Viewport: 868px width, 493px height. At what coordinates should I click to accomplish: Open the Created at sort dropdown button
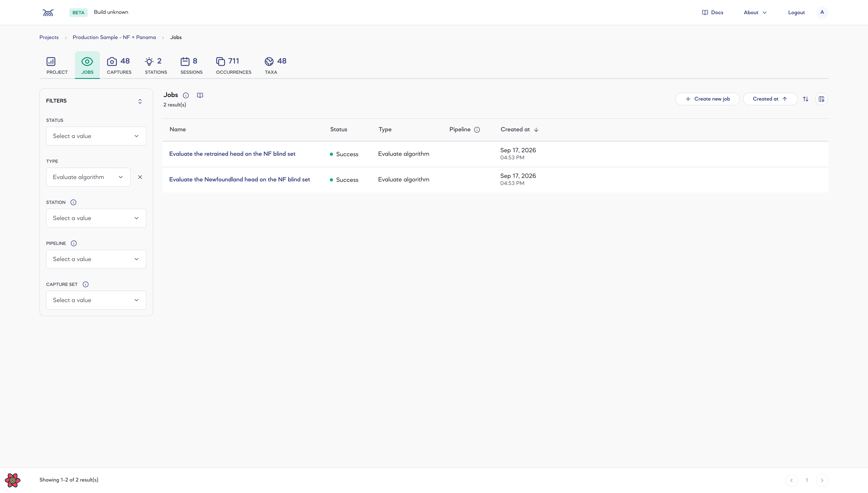tap(770, 99)
